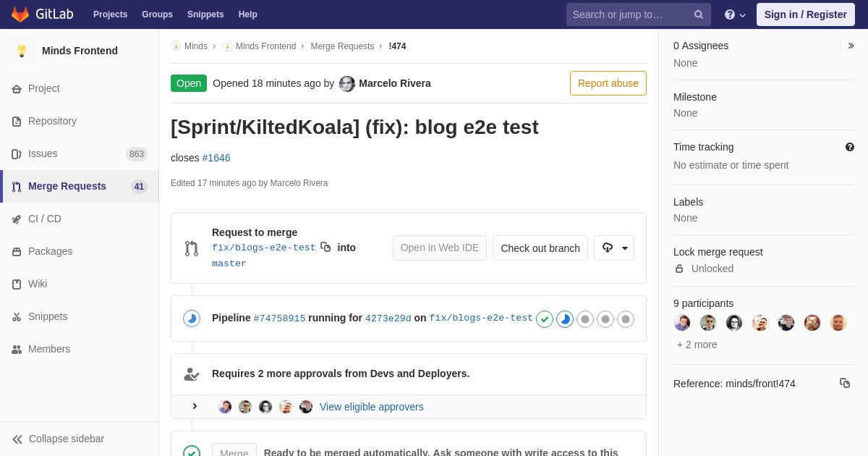Click the running pipeline stage icon
This screenshot has width=868, height=456.
point(565,319)
